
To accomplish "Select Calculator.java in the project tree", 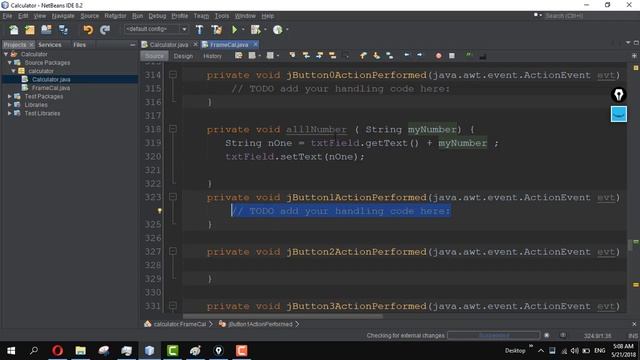I will tap(51, 79).
